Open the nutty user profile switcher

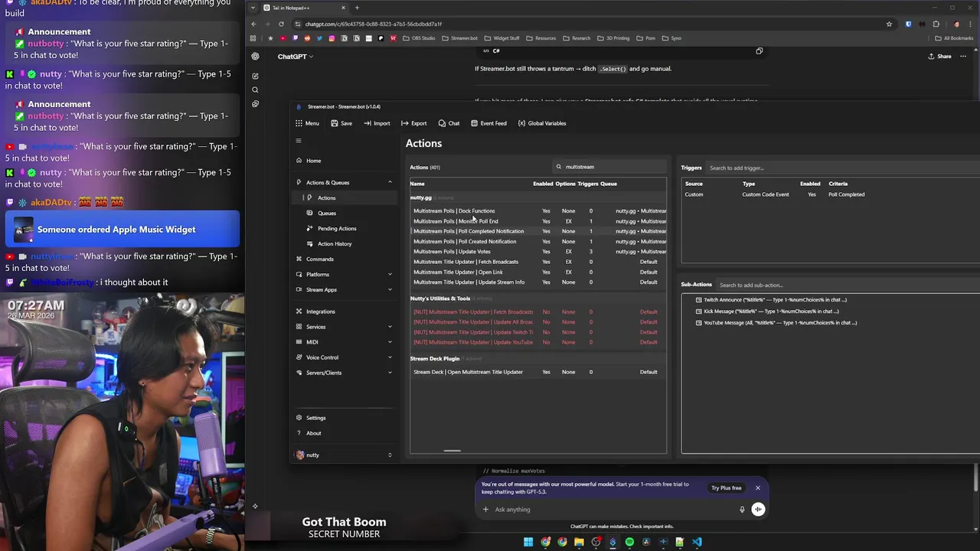pyautogui.click(x=345, y=455)
